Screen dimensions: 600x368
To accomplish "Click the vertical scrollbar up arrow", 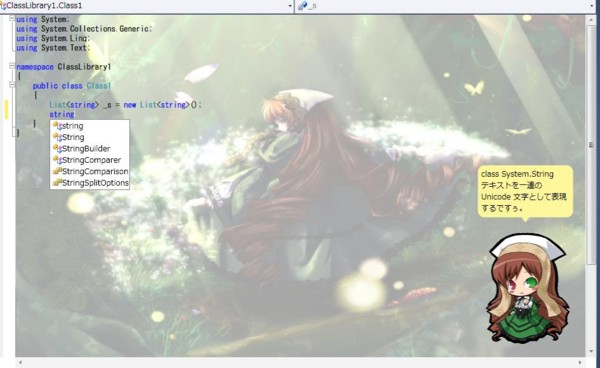I will [x=592, y=20].
